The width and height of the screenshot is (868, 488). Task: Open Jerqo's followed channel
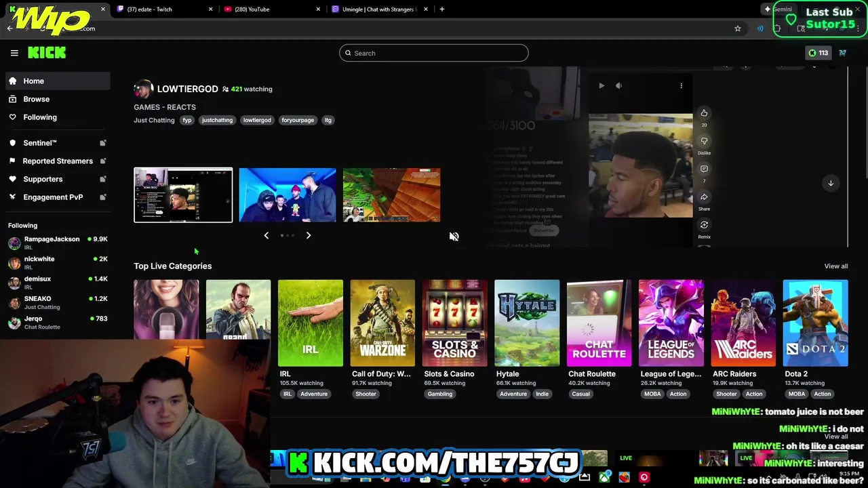tap(58, 322)
